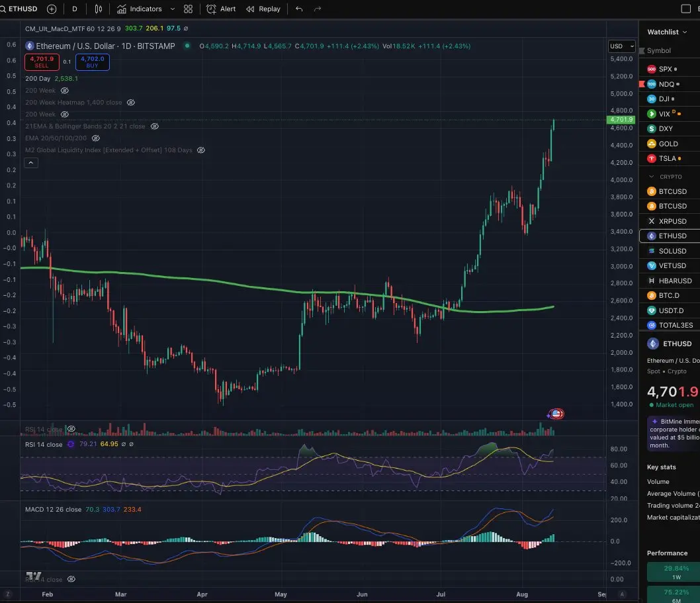Screen dimensions: 700x603
Task: Change the D timeframe interval
Action: click(x=75, y=9)
